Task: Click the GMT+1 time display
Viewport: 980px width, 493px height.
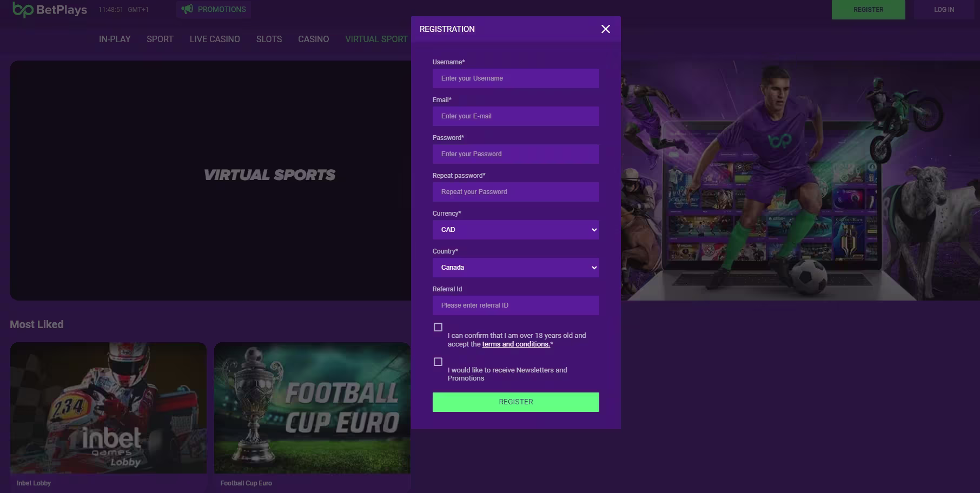Action: click(124, 10)
